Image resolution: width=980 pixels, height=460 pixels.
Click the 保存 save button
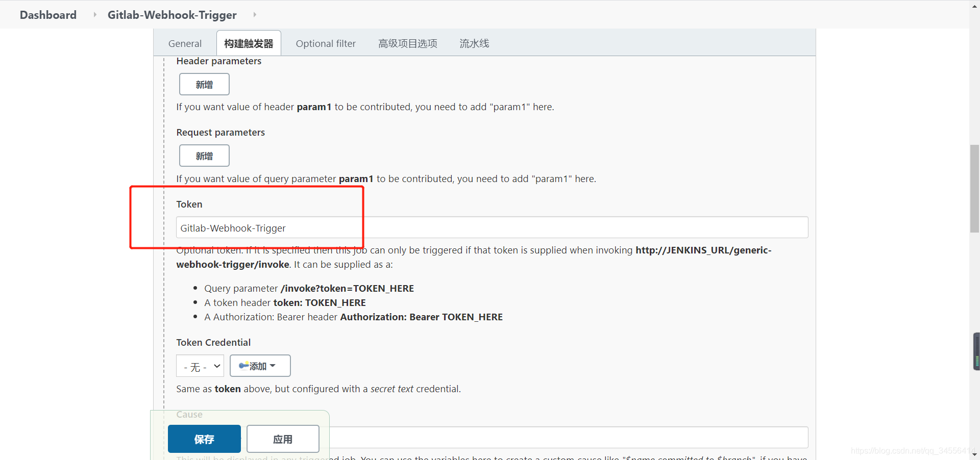click(204, 439)
